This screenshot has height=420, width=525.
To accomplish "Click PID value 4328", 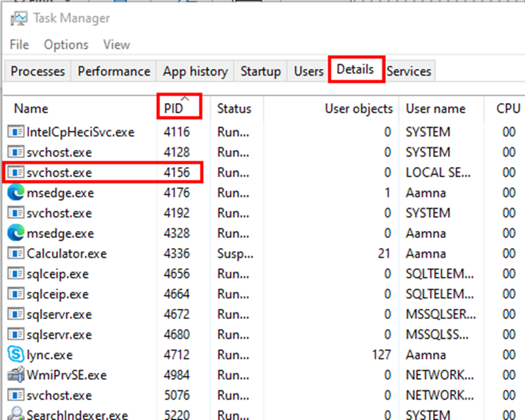I will tap(177, 233).
